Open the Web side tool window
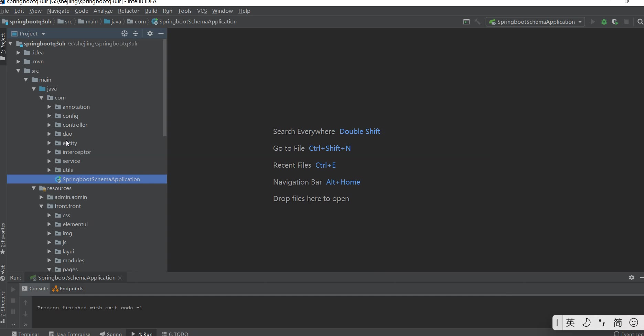The width and height of the screenshot is (644, 336). [x=3, y=272]
